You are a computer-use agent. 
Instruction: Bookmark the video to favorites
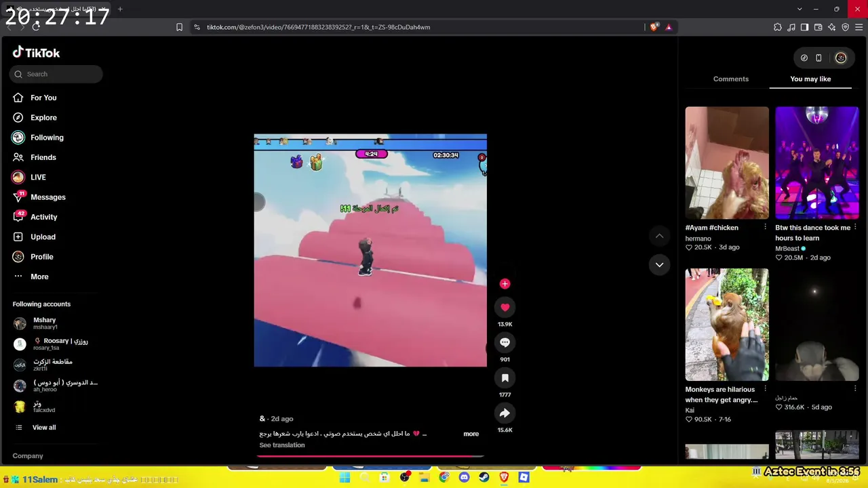[x=505, y=378]
